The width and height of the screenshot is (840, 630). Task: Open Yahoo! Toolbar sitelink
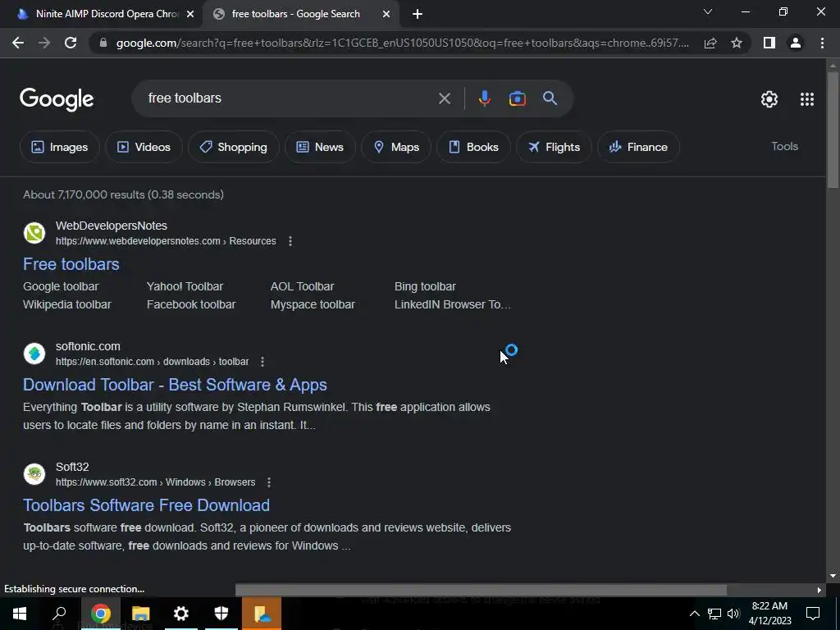185,286
